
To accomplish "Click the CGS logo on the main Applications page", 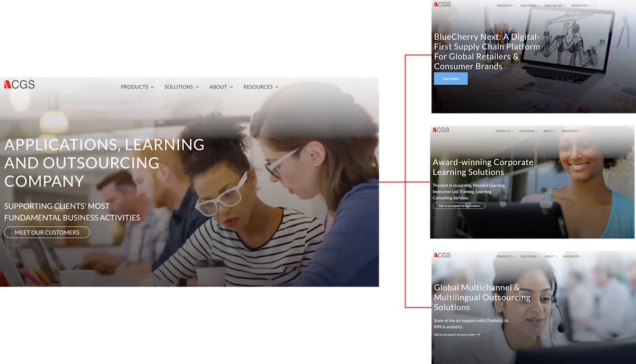I will [20, 85].
